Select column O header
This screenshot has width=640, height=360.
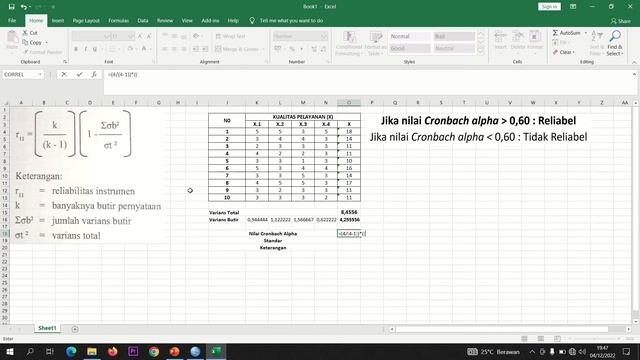click(349, 102)
